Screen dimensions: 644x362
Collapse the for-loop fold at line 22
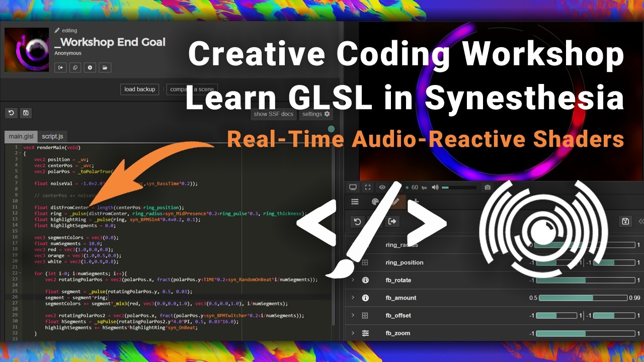click(x=20, y=273)
